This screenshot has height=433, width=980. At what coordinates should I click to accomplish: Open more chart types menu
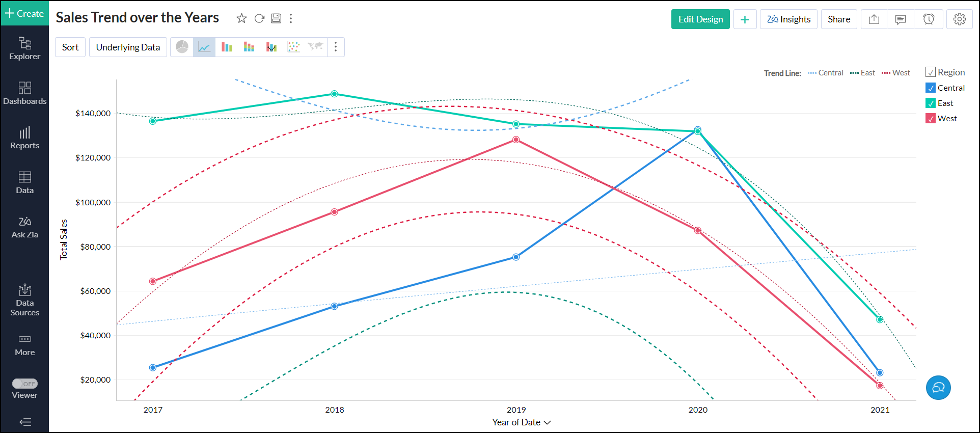coord(335,47)
